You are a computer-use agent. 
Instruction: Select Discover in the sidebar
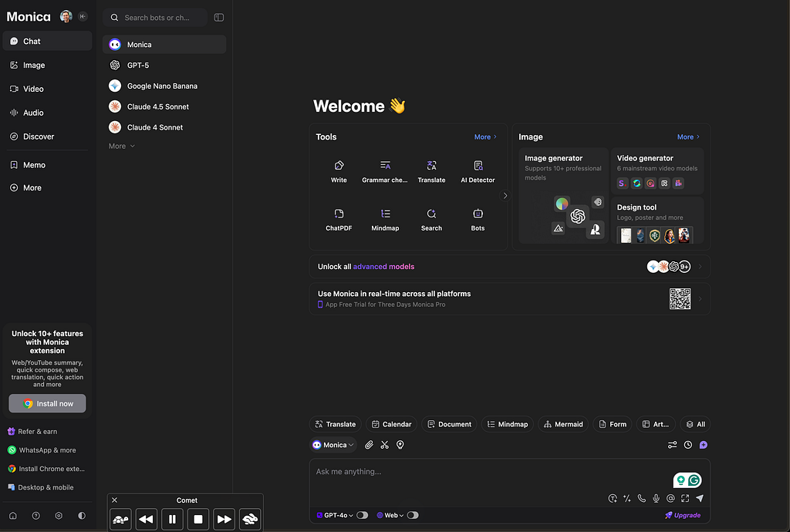click(47, 136)
